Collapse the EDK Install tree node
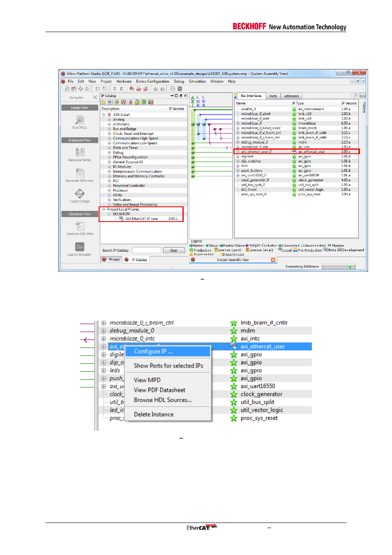 pos(104,115)
